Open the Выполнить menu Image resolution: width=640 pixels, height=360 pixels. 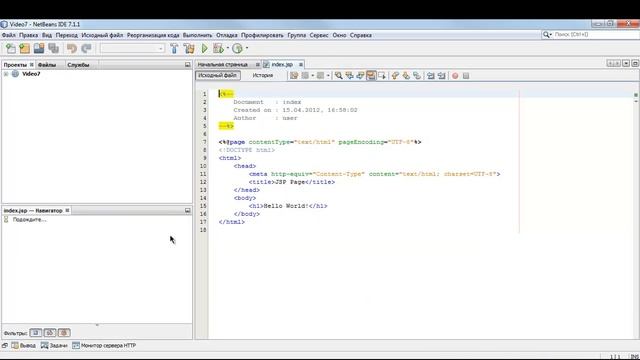click(197, 35)
